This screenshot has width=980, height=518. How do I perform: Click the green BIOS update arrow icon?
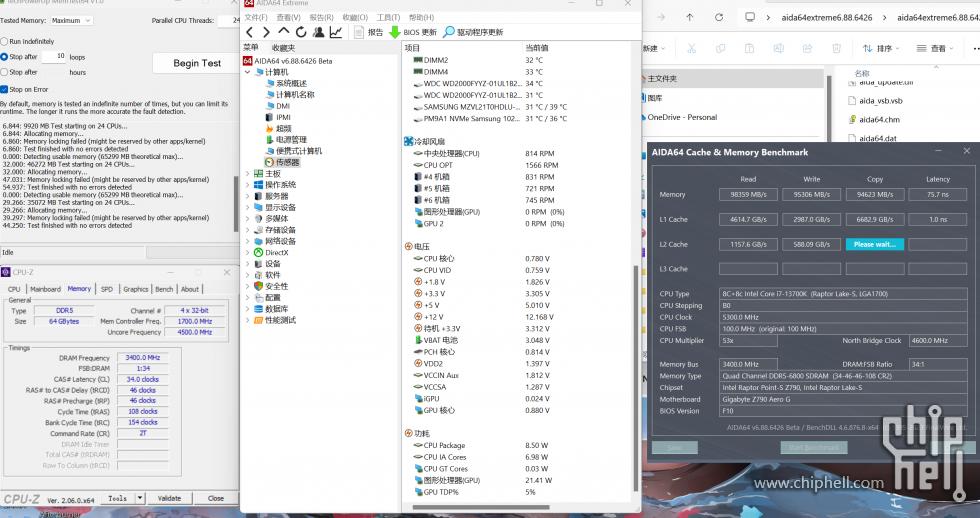[394, 32]
